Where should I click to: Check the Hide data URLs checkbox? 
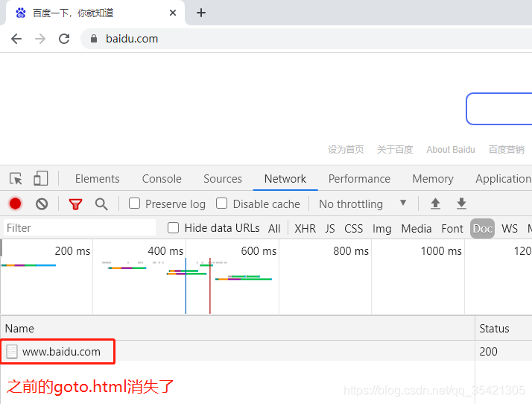click(x=173, y=228)
